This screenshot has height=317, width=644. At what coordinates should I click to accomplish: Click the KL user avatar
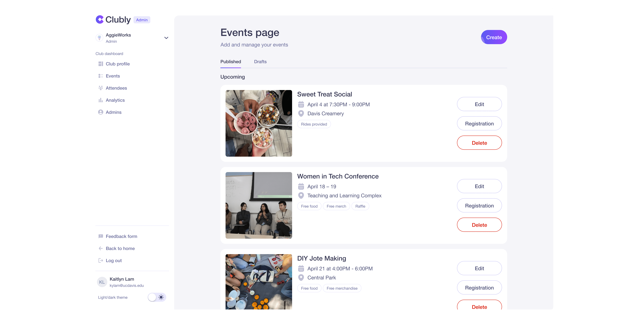pyautogui.click(x=102, y=282)
